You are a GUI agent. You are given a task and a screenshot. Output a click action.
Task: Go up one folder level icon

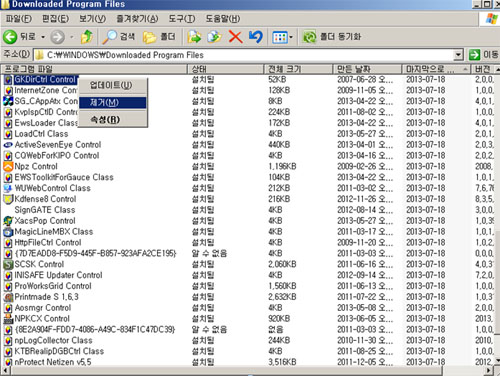pos(87,37)
